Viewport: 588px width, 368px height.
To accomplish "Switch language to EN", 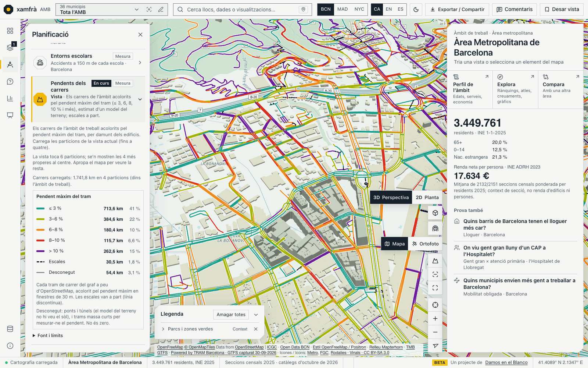I will [x=389, y=10].
